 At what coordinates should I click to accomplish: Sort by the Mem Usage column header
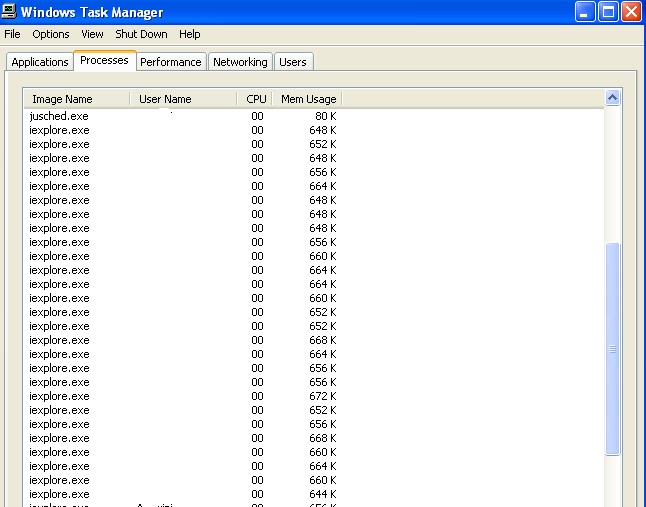(x=307, y=99)
